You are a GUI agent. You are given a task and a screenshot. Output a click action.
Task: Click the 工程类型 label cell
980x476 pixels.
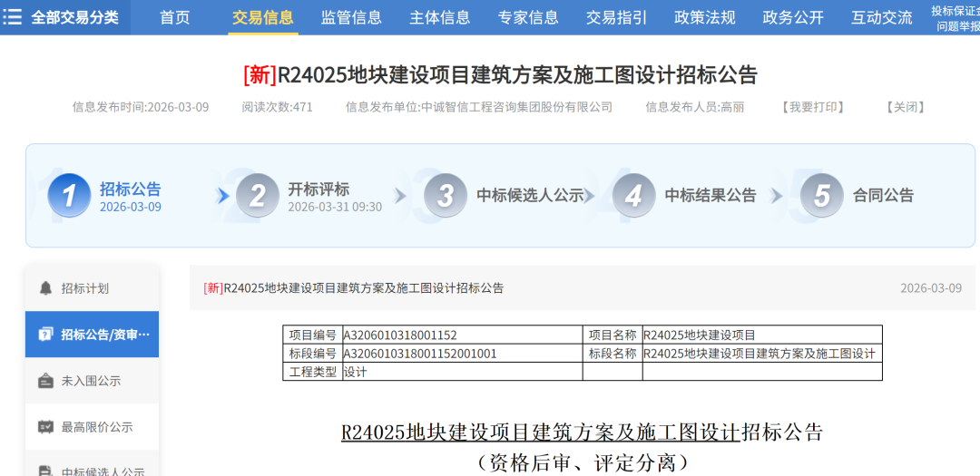pos(312,372)
